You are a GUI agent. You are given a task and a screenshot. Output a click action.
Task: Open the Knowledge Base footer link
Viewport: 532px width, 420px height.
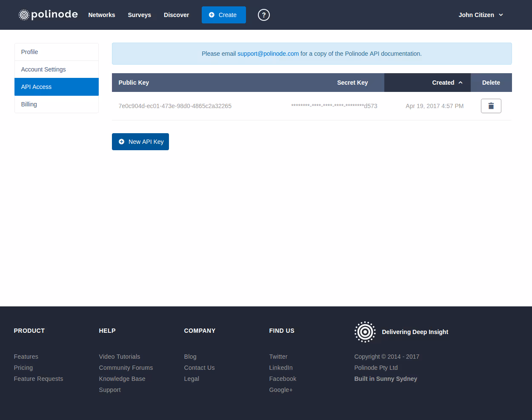pos(122,379)
